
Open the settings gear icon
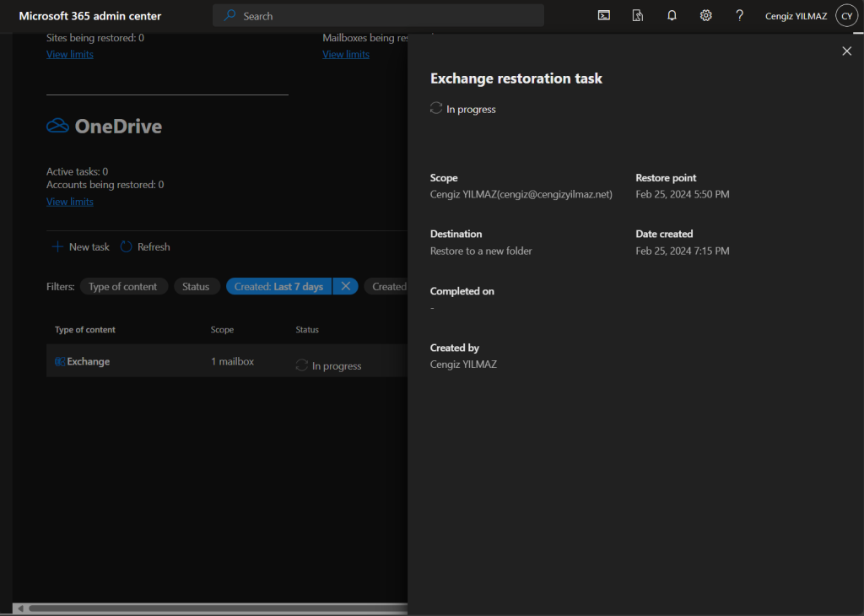click(x=706, y=15)
